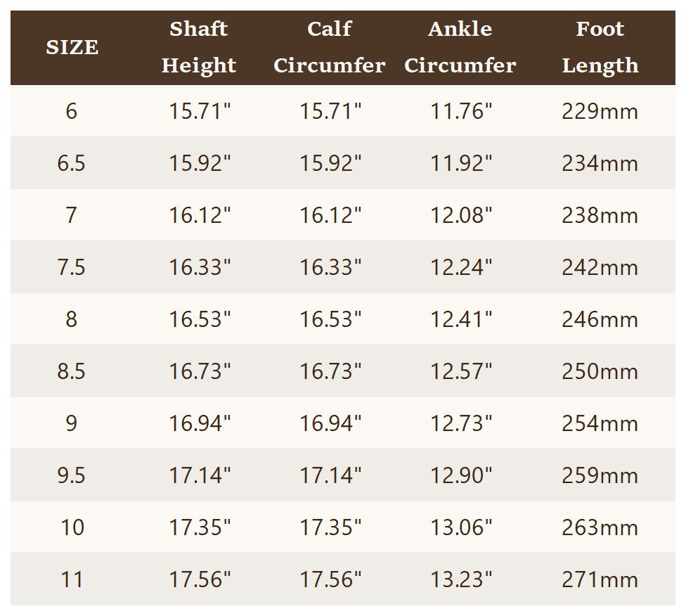Click size 6 in the SIZE column

[72, 111]
